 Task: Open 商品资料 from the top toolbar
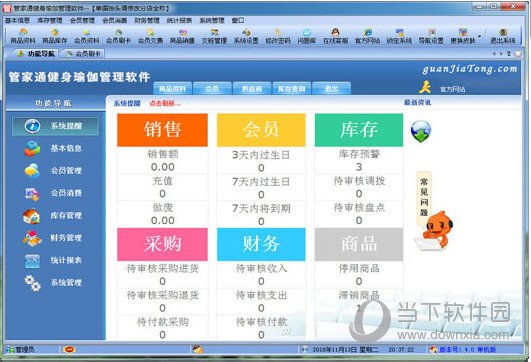[23, 36]
